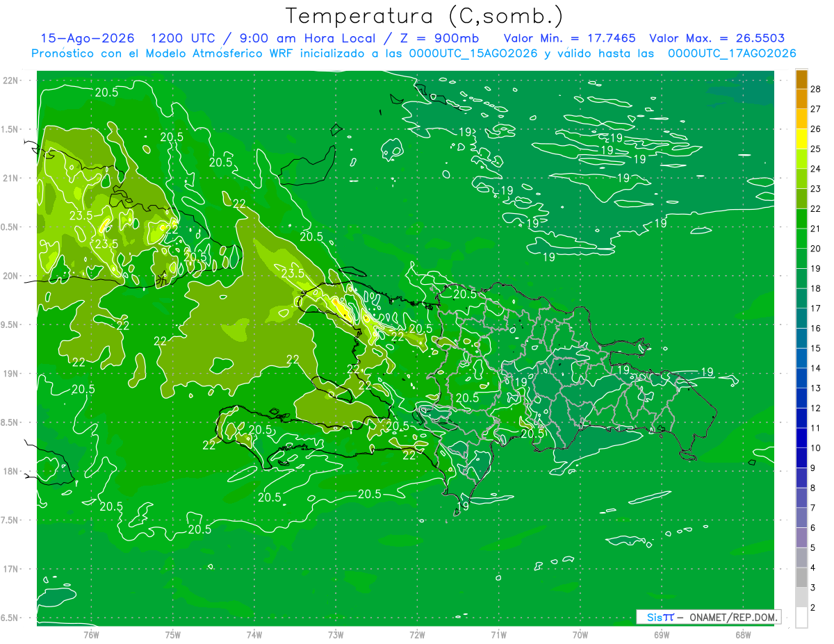Click the 72W longitude axis label
The height and width of the screenshot is (644, 834).
[417, 634]
